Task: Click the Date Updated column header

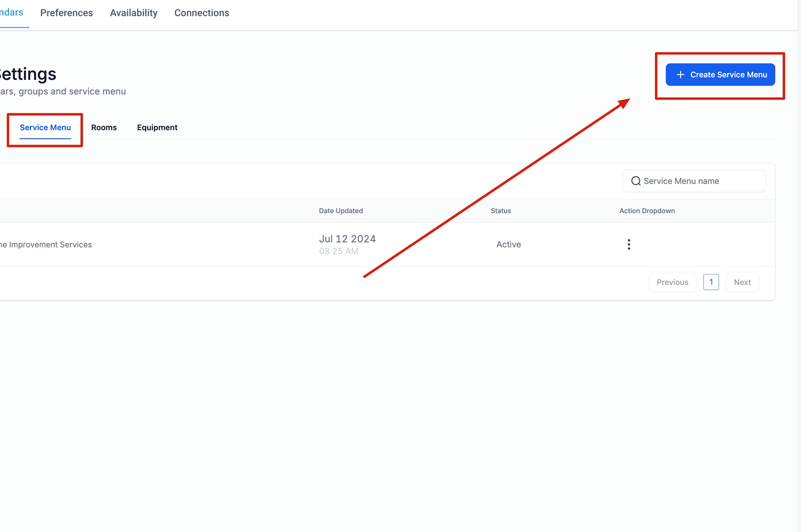Action: (x=341, y=211)
